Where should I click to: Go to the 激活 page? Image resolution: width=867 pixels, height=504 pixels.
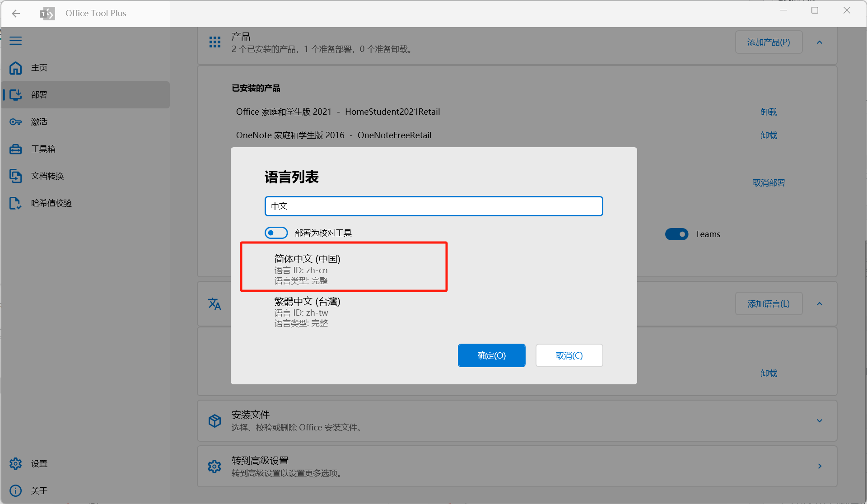[86, 122]
